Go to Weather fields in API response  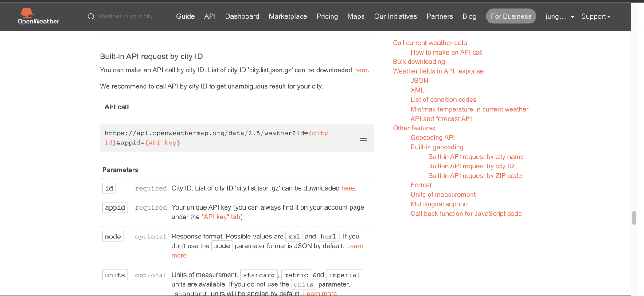pyautogui.click(x=438, y=71)
